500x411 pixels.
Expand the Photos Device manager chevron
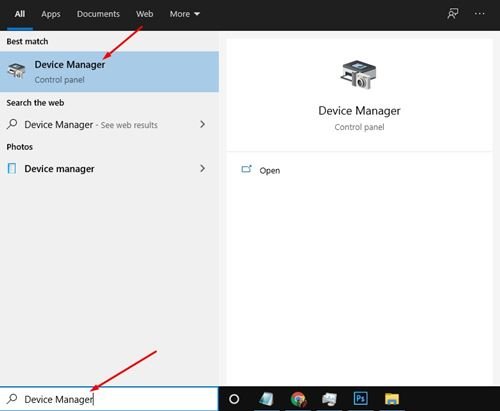[x=202, y=168]
